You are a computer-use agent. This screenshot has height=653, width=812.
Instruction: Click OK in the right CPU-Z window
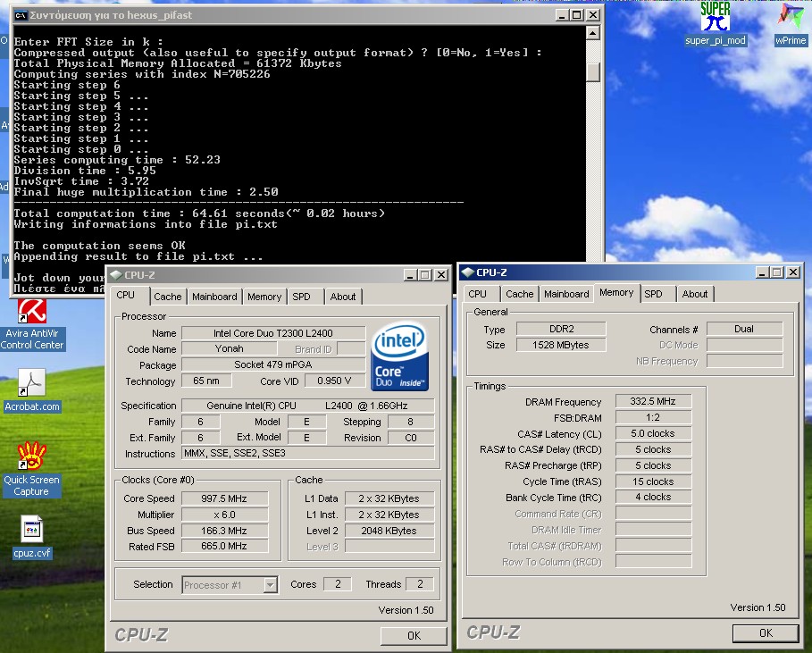tap(766, 632)
